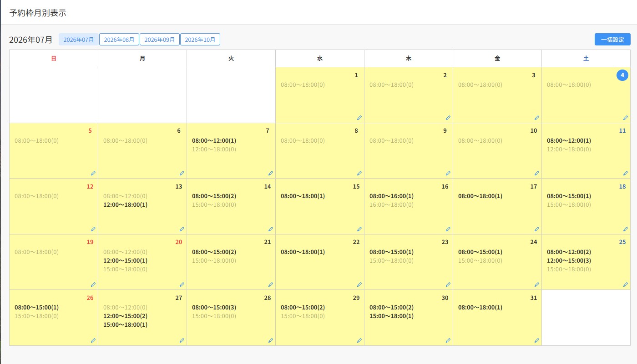Open the pencil editor for July 11
637x364 pixels.
coord(626,173)
